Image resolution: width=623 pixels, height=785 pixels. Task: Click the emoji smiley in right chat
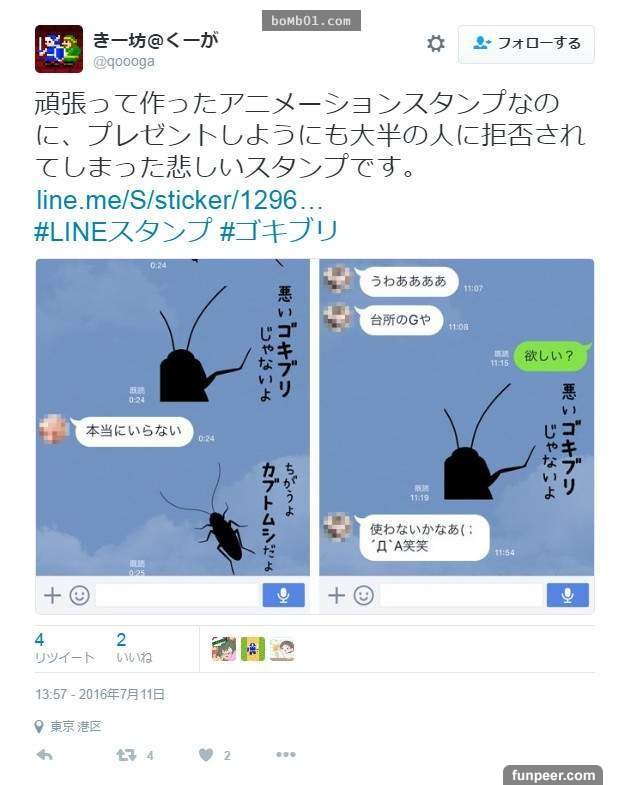(x=364, y=595)
